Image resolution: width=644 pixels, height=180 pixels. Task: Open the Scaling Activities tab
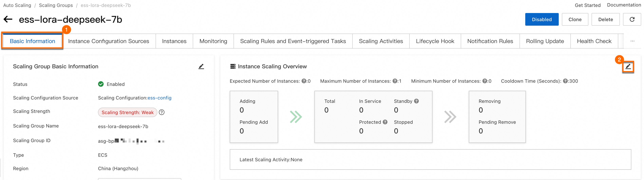click(x=381, y=41)
